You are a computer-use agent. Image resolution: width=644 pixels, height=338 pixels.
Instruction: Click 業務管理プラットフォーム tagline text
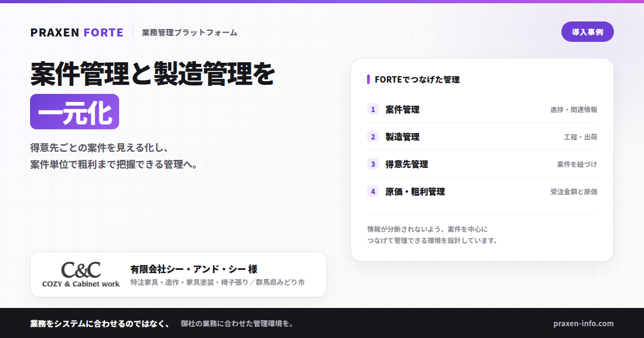pos(189,33)
